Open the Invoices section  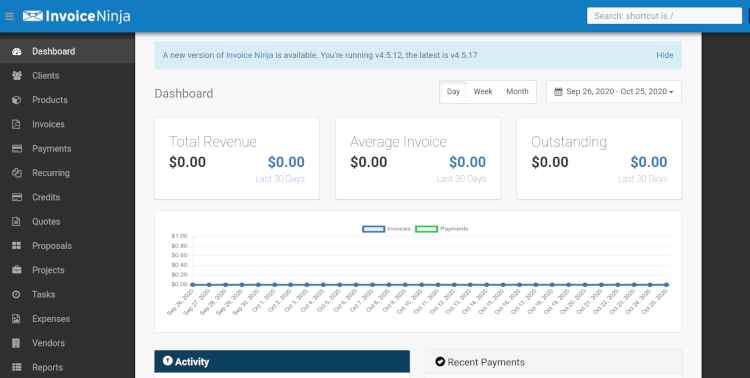point(67,124)
